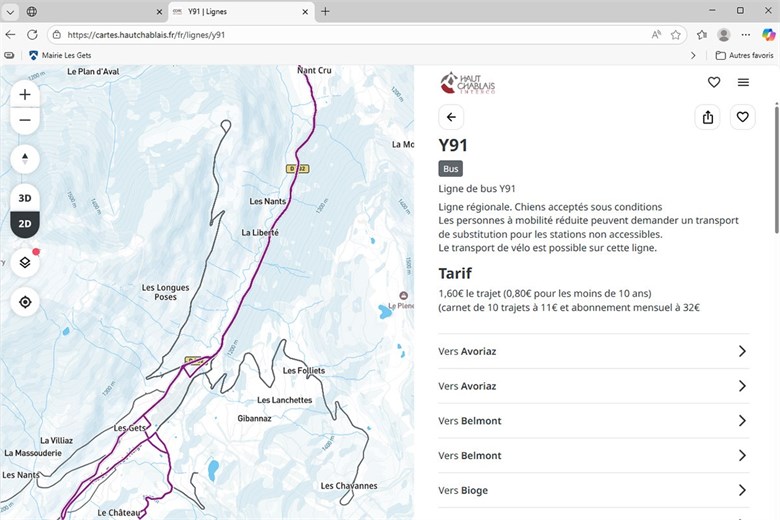Expand first Vers Belmont direction
The width and height of the screenshot is (780, 520).
tap(594, 421)
